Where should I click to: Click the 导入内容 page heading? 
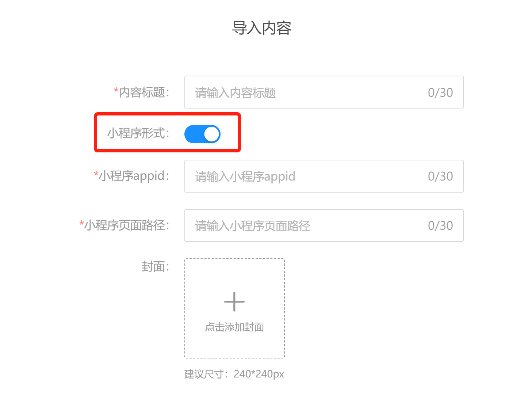[261, 28]
